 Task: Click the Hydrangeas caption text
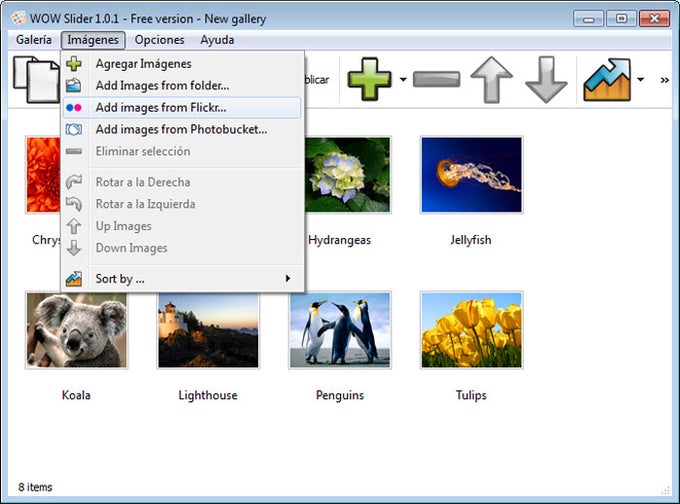click(x=340, y=240)
